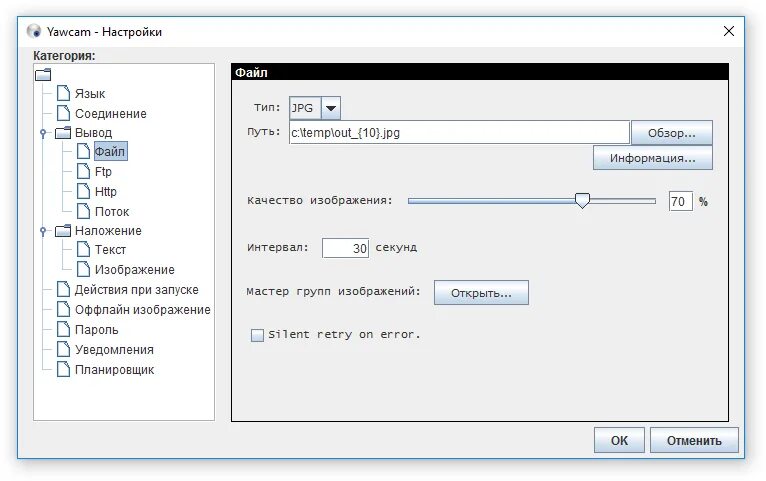Click the folder icon beside Вывод
Screen dimensions: 766x481
coord(63,133)
